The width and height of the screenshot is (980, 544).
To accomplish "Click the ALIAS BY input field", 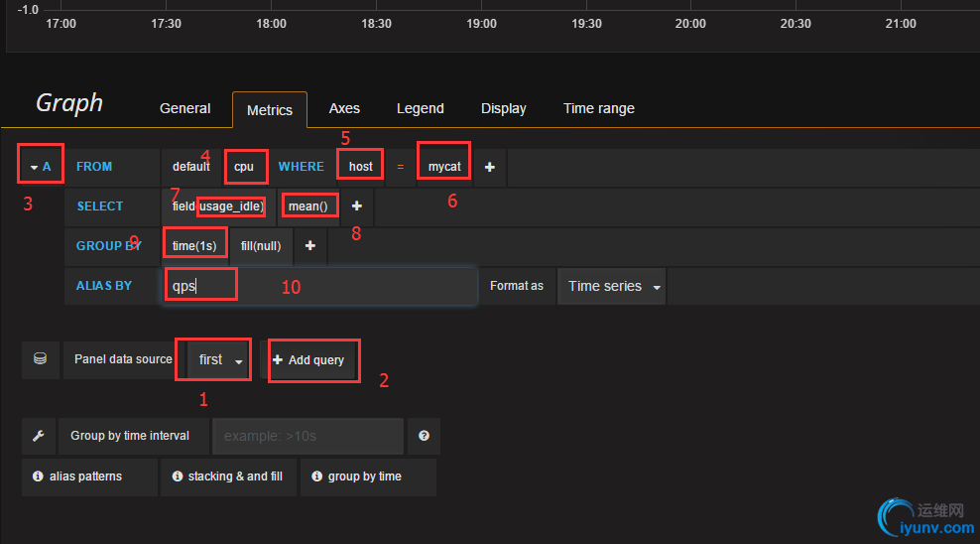I will (x=317, y=286).
